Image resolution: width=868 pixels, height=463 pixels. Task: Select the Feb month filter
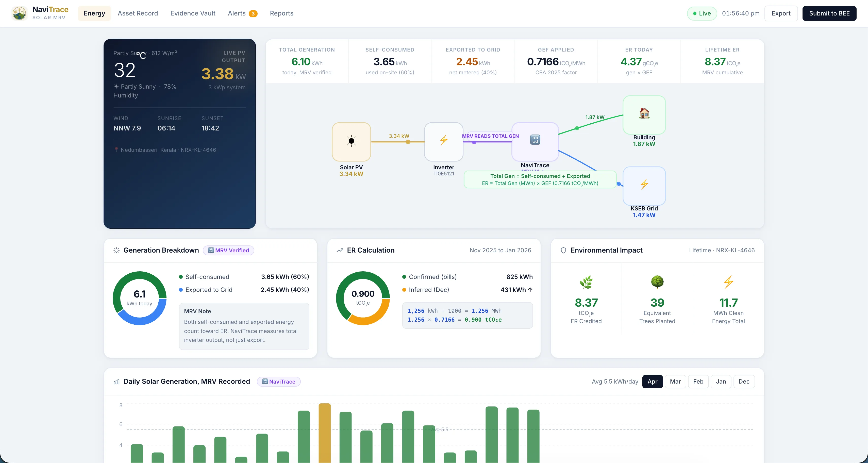[x=698, y=382]
